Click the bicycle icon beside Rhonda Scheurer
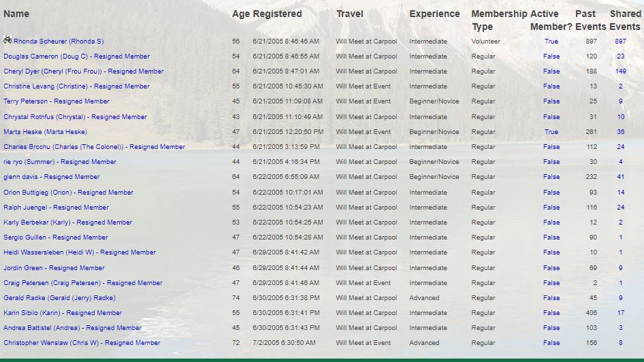 click(7, 41)
